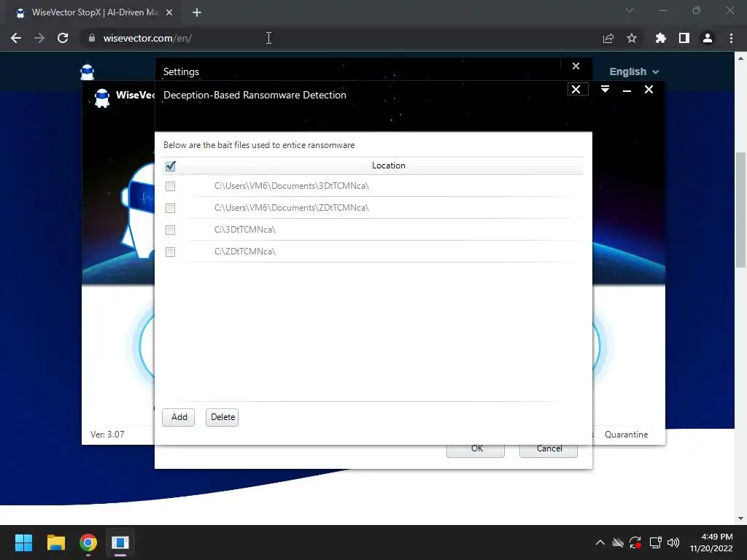
Task: Tick checkbox for C:\ZDtTCMNca\ row
Action: [x=170, y=252]
